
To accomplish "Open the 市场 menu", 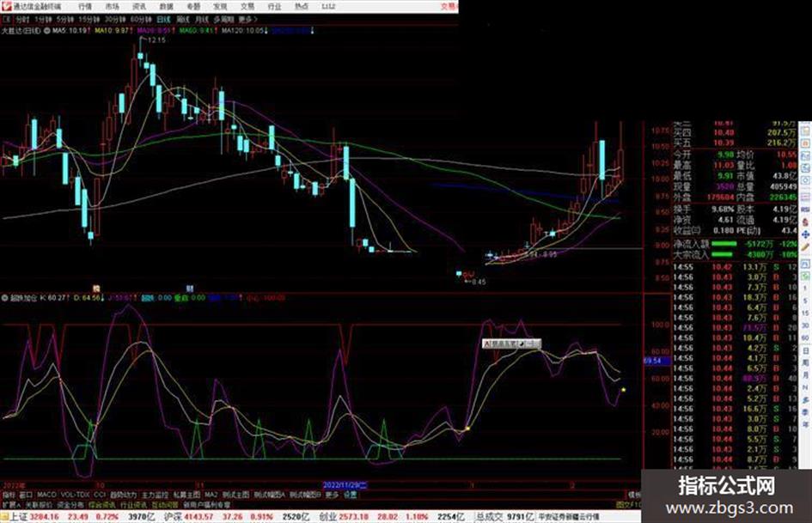I will tap(112, 7).
